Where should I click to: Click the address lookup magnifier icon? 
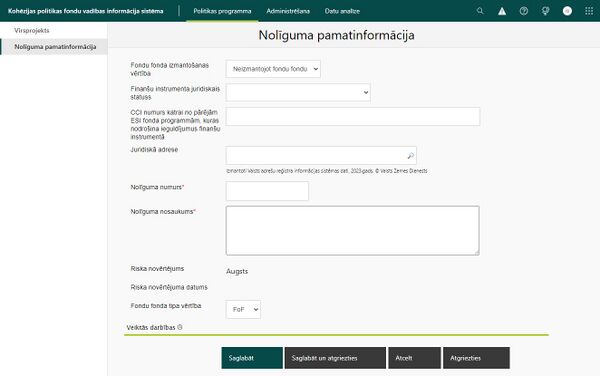click(x=410, y=156)
